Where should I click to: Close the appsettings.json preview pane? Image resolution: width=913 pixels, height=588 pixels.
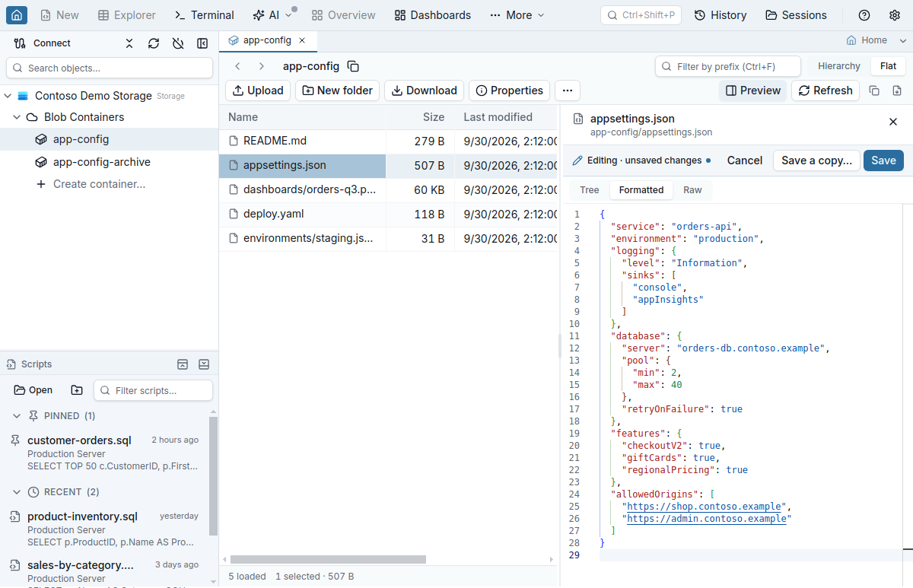(893, 122)
